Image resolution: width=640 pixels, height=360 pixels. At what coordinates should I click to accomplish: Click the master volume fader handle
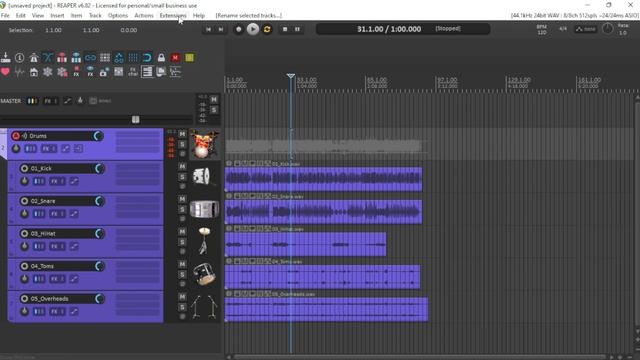coord(136,119)
